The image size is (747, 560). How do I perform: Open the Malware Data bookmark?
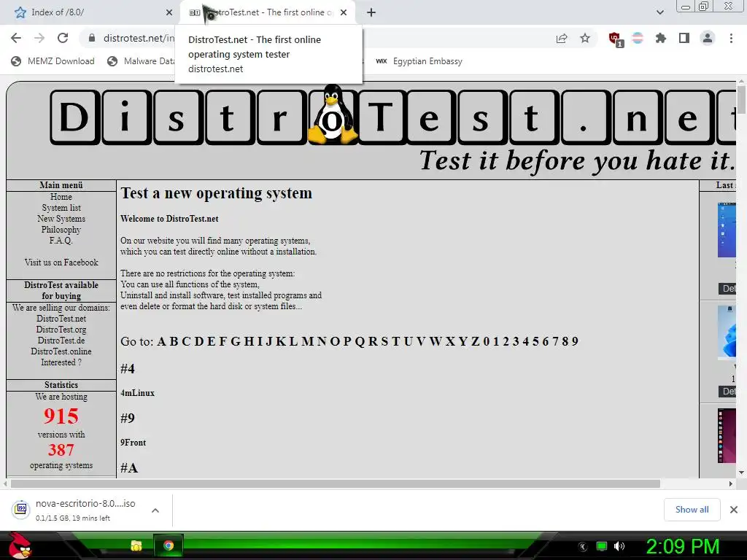point(141,61)
